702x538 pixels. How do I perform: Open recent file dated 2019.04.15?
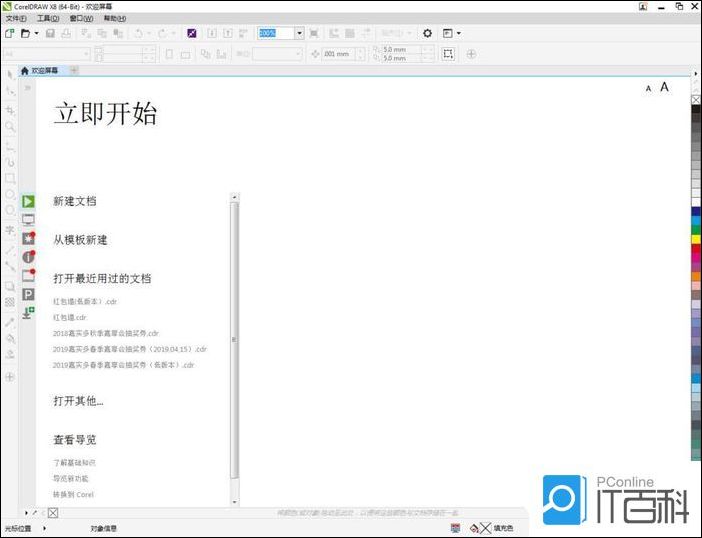coord(130,349)
